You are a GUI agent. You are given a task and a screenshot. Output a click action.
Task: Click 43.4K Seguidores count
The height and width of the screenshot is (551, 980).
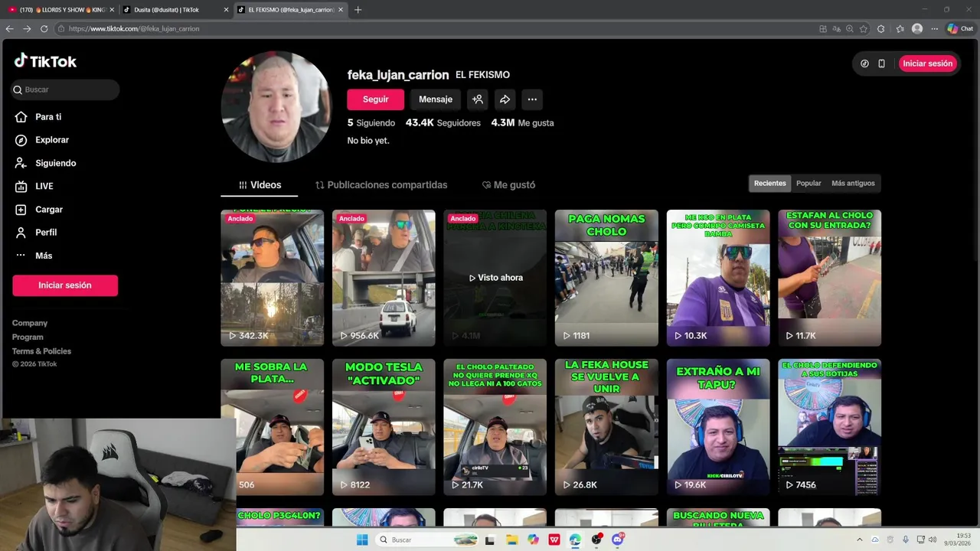point(443,123)
